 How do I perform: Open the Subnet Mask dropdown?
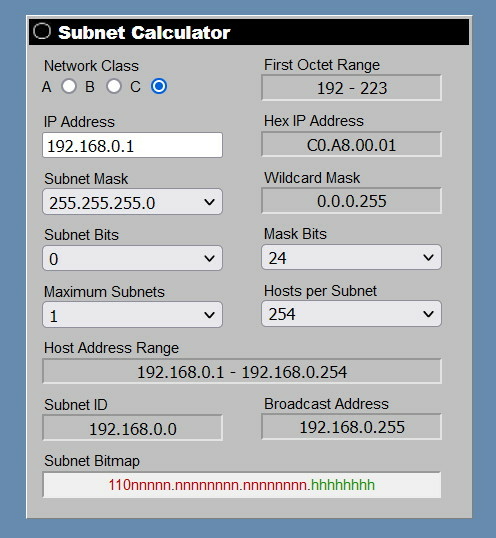(132, 202)
